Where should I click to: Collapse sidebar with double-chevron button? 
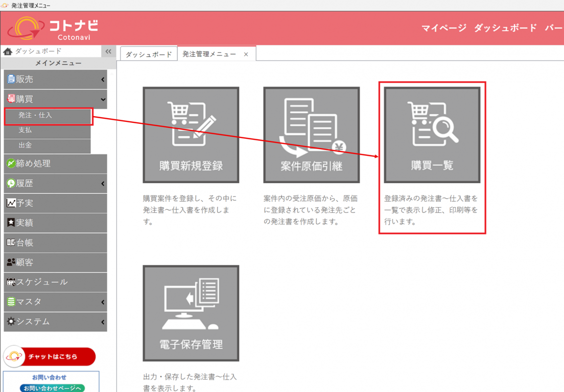(108, 51)
